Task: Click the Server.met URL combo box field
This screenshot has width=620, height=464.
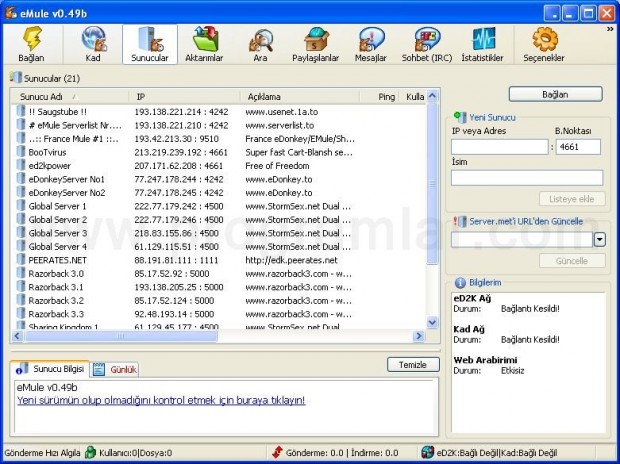Action: pos(522,239)
